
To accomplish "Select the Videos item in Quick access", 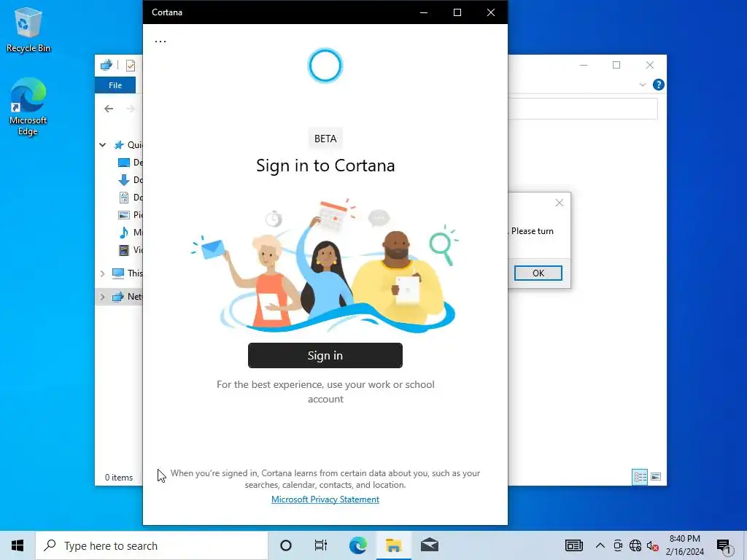I will pyautogui.click(x=130, y=249).
